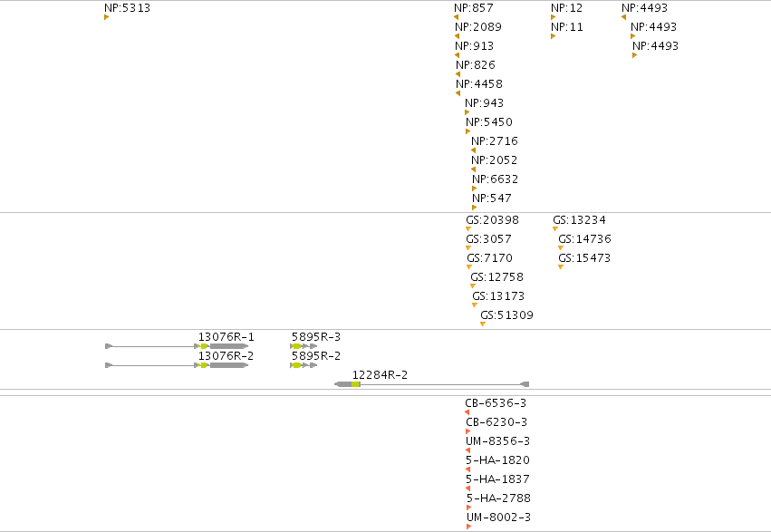Select the GS:51309 feature label
The image size is (771, 532).
507,315
